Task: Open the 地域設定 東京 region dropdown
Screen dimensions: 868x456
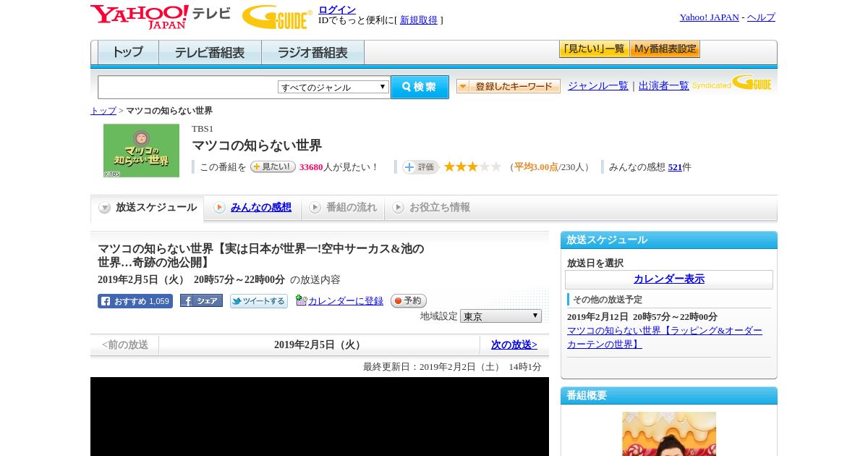Action: [501, 316]
